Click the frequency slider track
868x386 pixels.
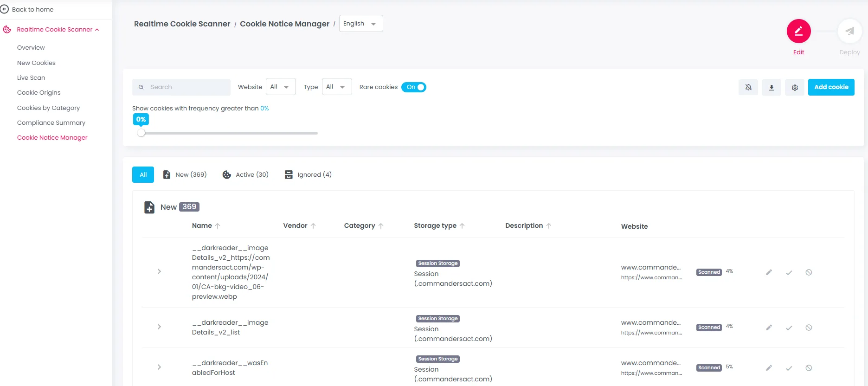pos(229,133)
